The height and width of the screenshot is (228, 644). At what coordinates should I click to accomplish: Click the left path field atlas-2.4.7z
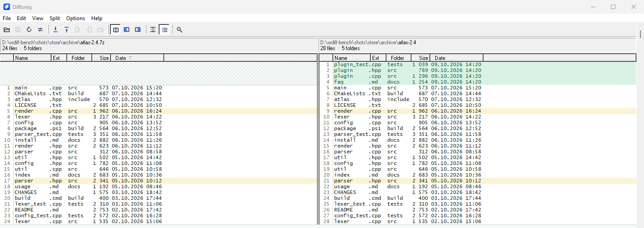(x=158, y=42)
